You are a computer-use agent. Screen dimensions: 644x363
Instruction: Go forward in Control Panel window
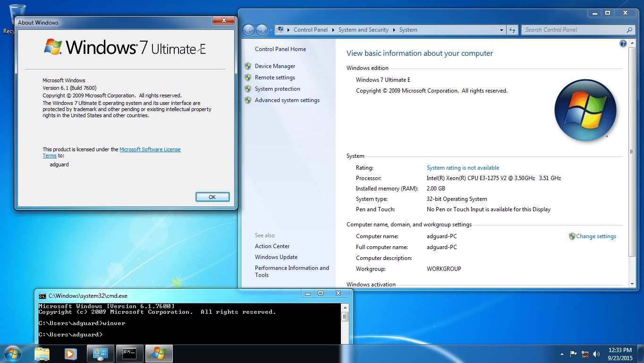click(x=262, y=30)
